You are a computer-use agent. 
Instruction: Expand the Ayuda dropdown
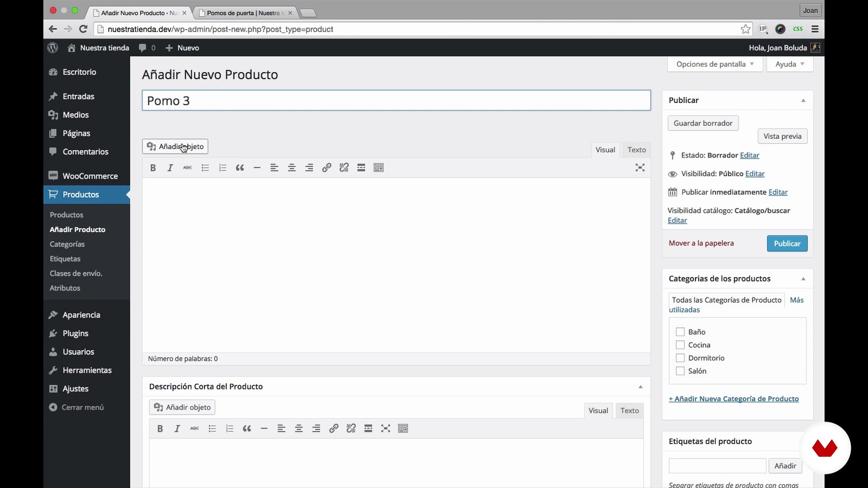click(790, 64)
